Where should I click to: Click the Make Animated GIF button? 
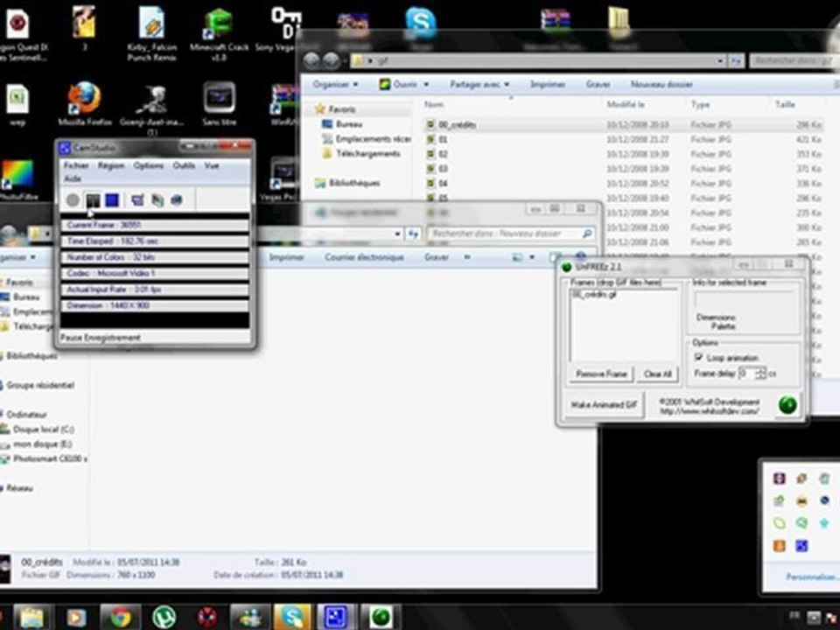click(x=603, y=405)
